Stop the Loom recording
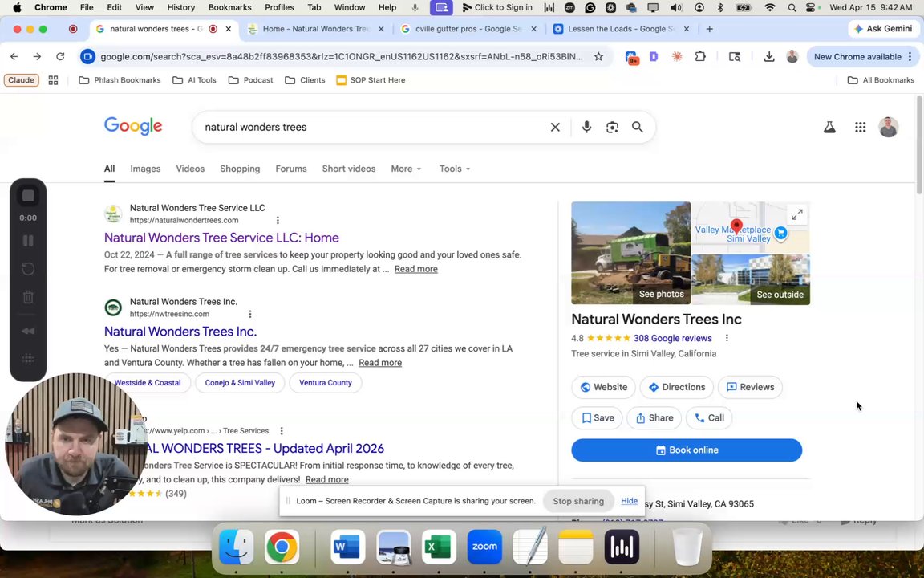924x578 pixels. pyautogui.click(x=28, y=196)
